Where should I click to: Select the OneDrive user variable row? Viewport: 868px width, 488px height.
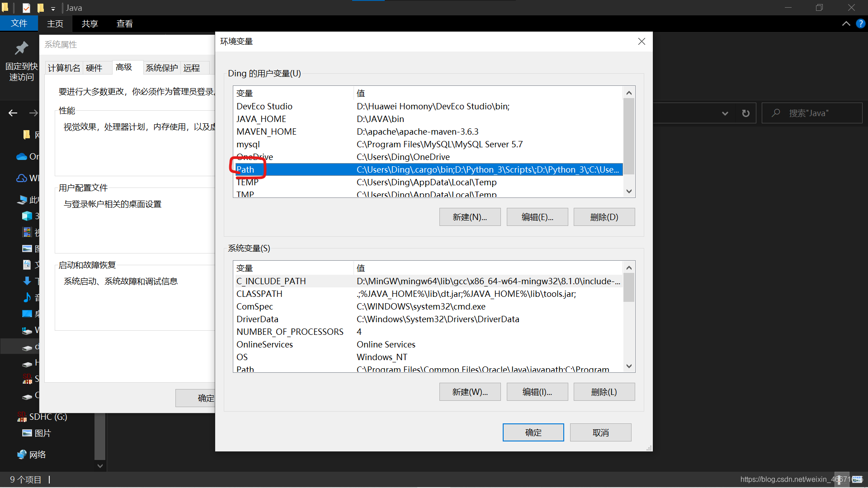[428, 157]
